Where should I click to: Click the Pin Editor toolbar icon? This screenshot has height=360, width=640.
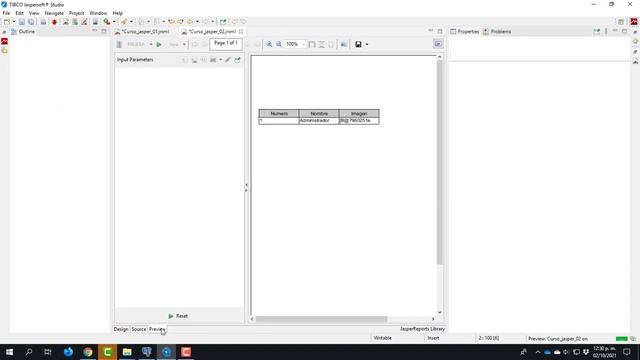click(x=223, y=22)
